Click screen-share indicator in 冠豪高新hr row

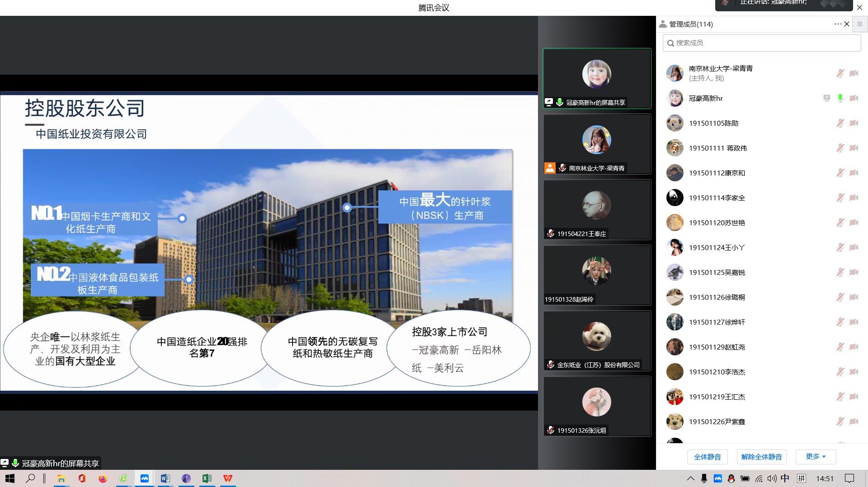tap(826, 98)
